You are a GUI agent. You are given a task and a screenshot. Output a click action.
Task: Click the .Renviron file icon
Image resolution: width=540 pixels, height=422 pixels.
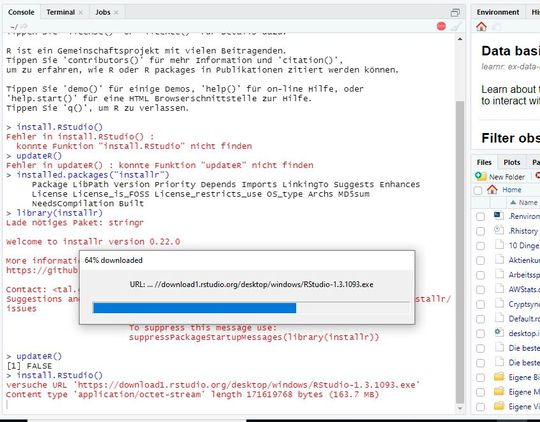[x=499, y=216]
